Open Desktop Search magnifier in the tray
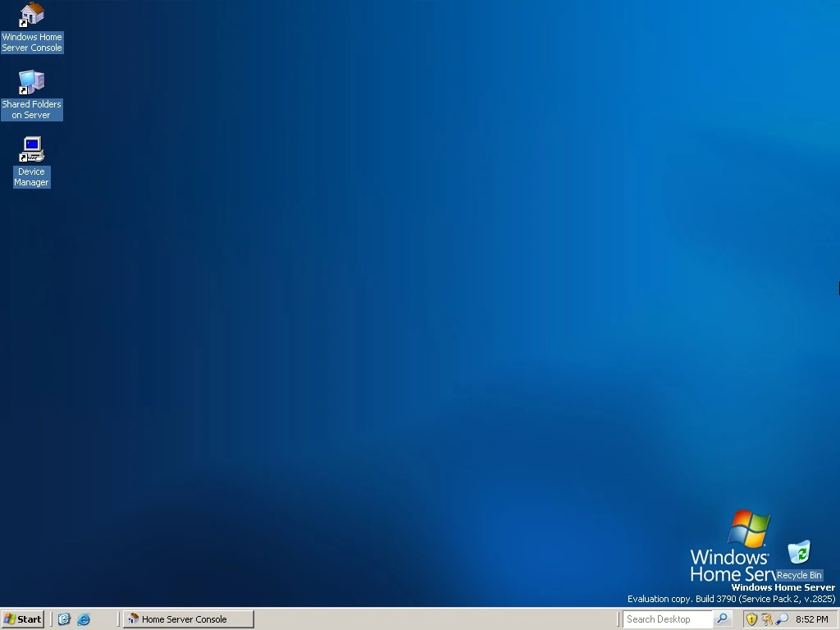The image size is (840, 630). click(781, 619)
